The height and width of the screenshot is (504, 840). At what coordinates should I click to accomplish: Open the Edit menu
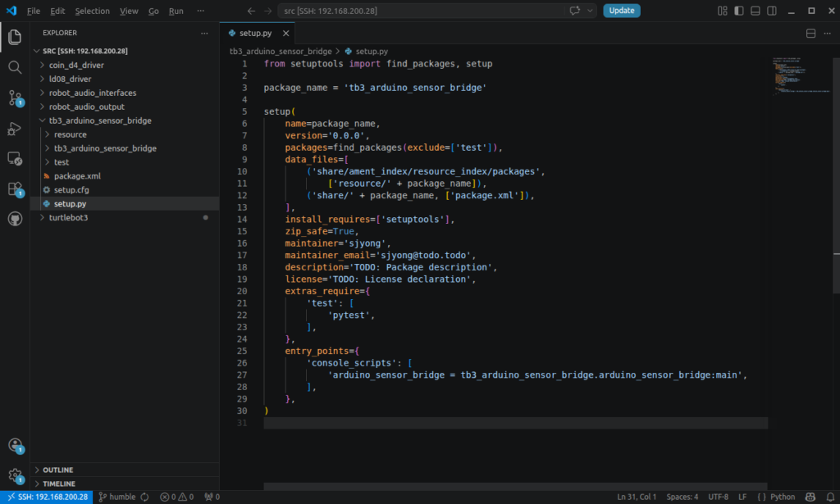tap(57, 11)
